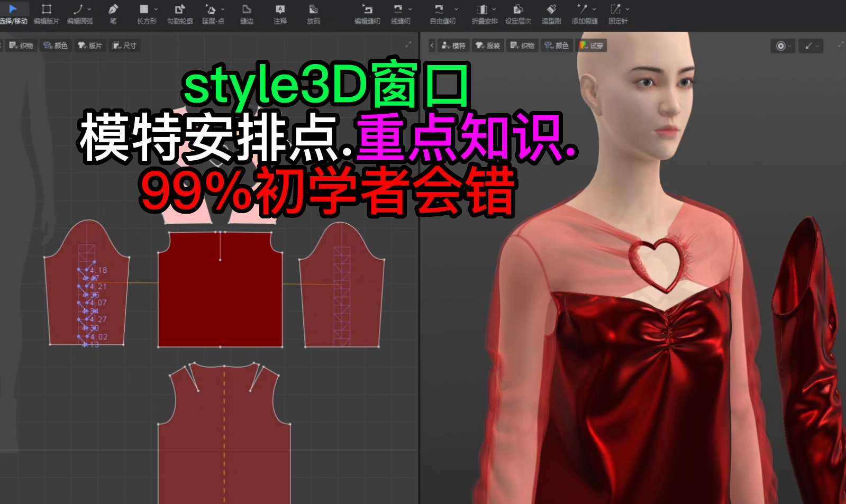
Task: Activate the 编辑版片 tool
Action: click(x=47, y=13)
